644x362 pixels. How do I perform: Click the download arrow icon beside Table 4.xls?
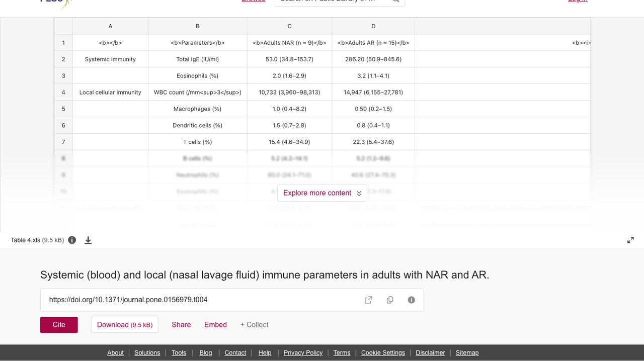[88, 240]
